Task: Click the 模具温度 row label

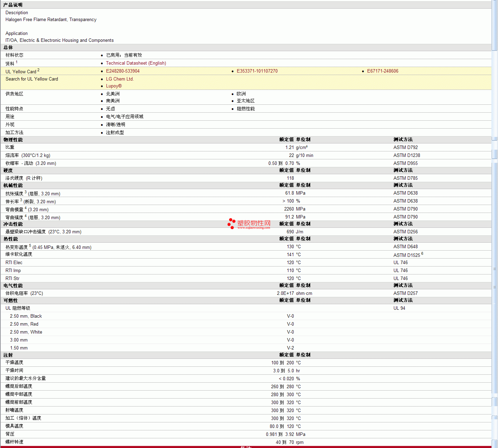Action: (x=15, y=426)
